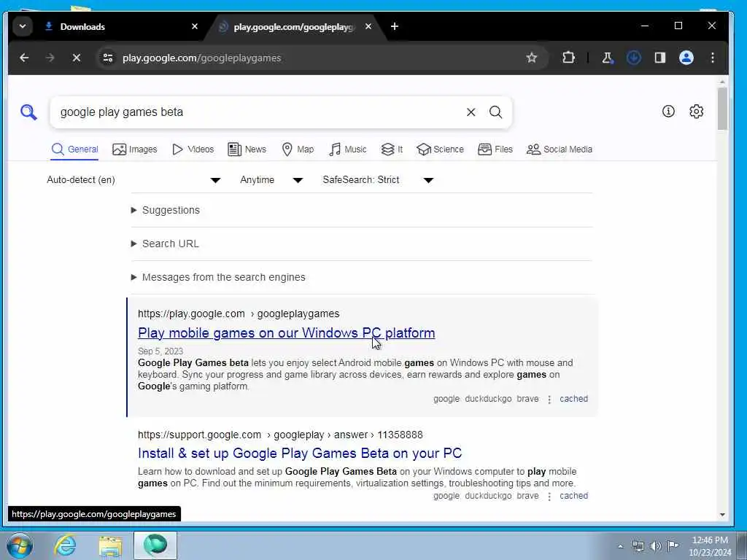This screenshot has width=747, height=560.
Task: Switch to the play.google.com tab
Action: tap(294, 27)
